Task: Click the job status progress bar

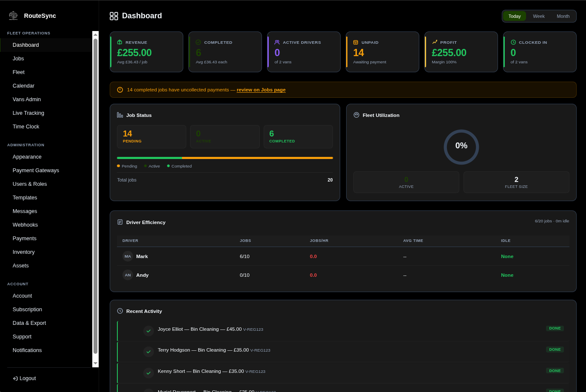Action: pos(225,158)
